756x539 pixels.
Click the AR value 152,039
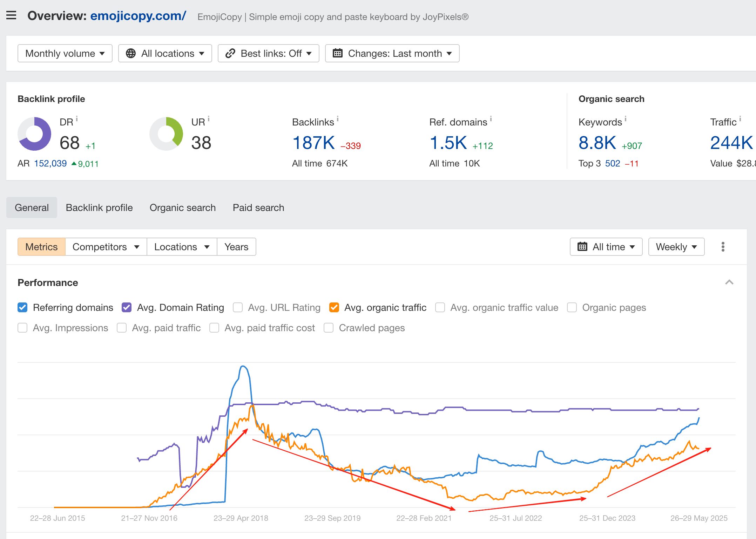coord(50,163)
